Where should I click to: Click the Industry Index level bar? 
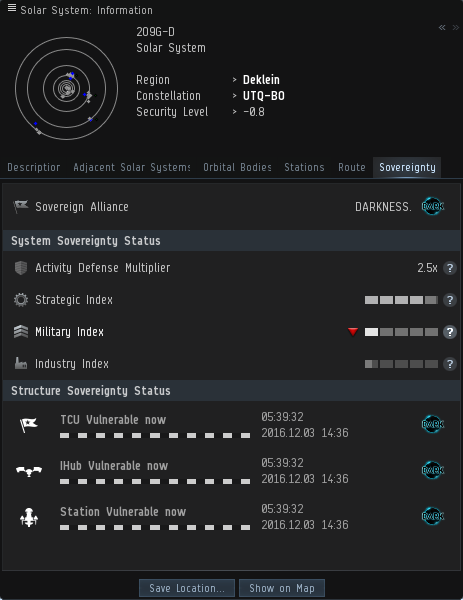click(x=401, y=364)
